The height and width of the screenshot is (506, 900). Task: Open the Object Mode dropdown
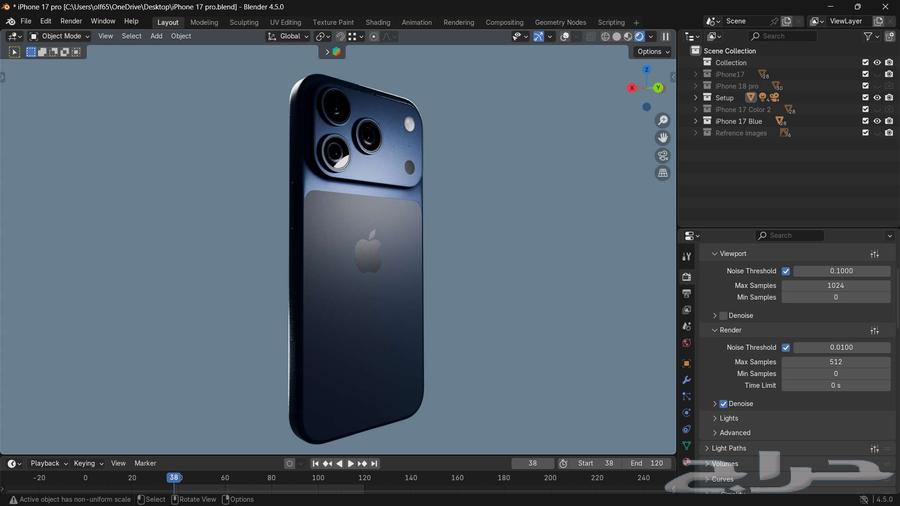click(60, 36)
